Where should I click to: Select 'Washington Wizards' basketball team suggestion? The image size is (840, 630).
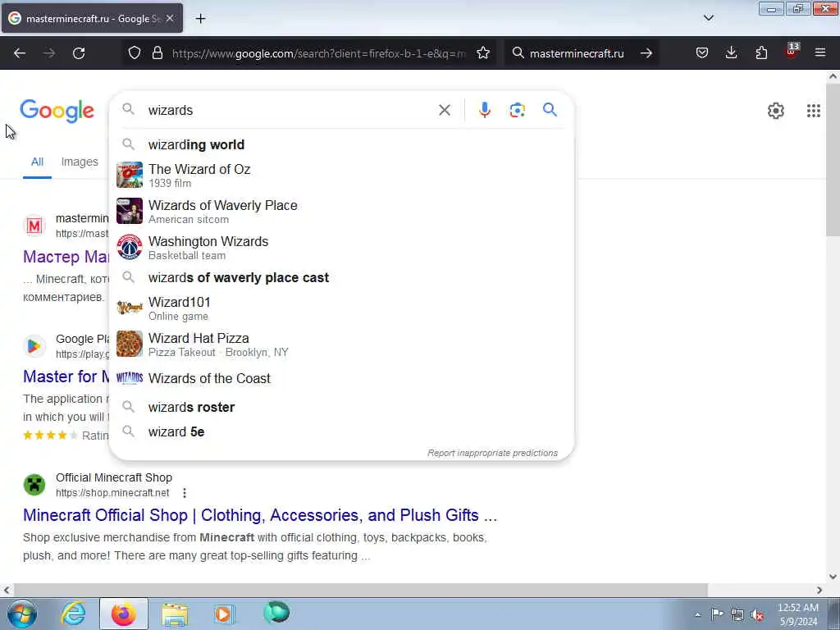point(341,248)
